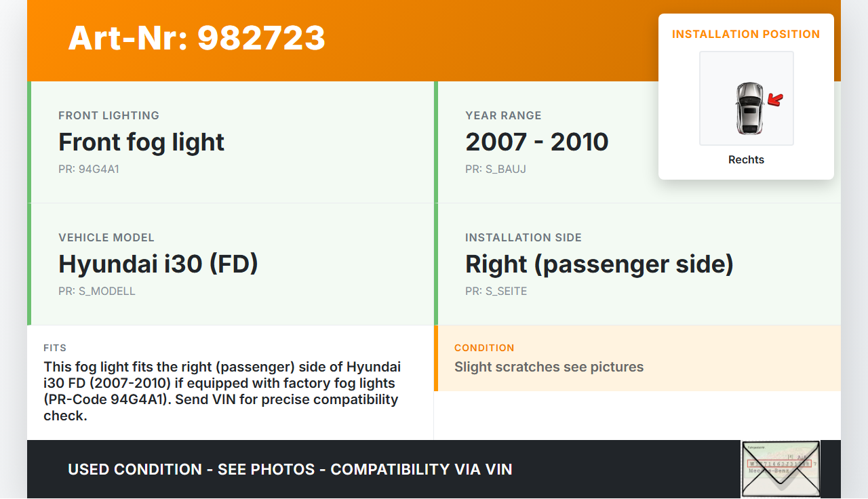Select the Front fog light title
This screenshot has width=868, height=499.
pos(141,142)
